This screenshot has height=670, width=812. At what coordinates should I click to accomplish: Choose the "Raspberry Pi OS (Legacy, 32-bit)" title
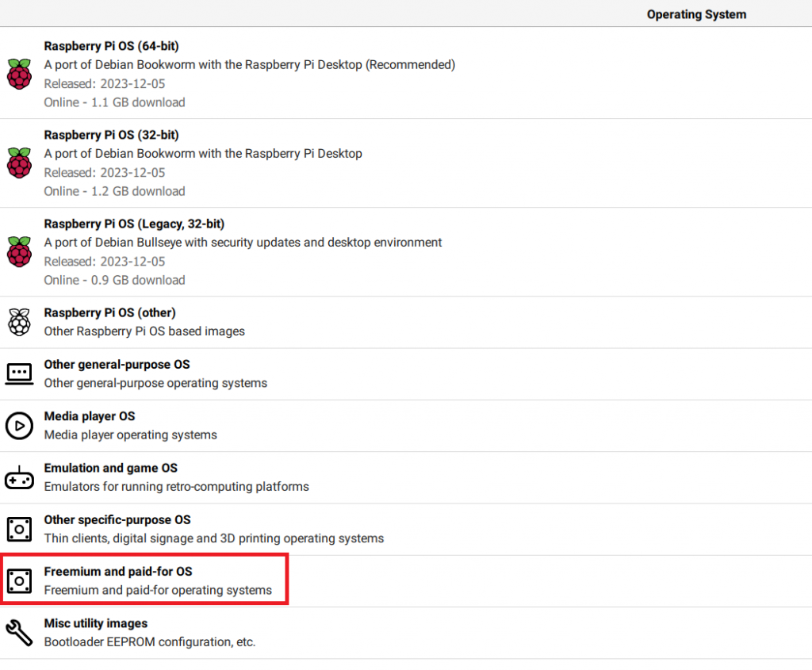click(x=134, y=224)
